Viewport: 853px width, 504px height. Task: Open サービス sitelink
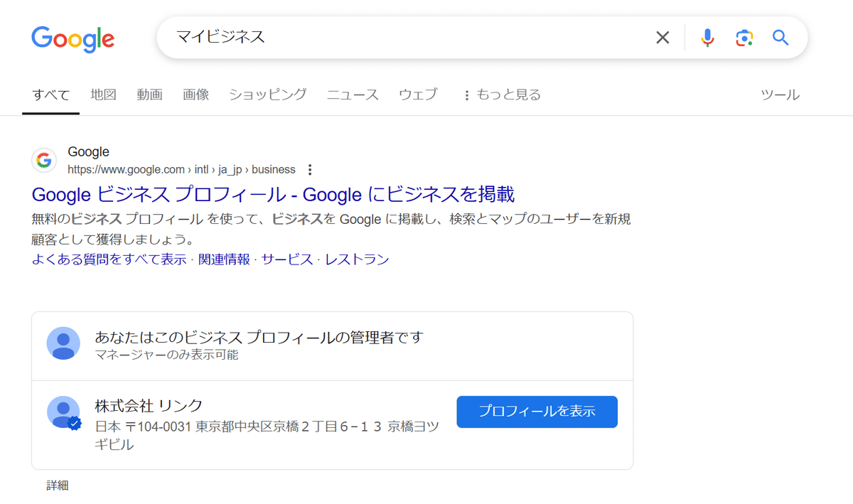287,259
